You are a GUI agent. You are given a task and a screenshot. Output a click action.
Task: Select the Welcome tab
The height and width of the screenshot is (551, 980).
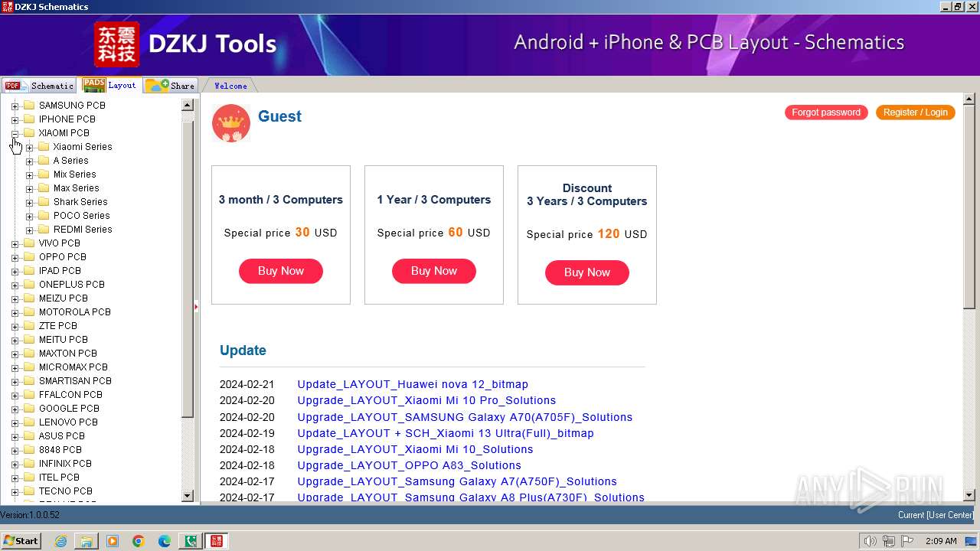coord(230,86)
